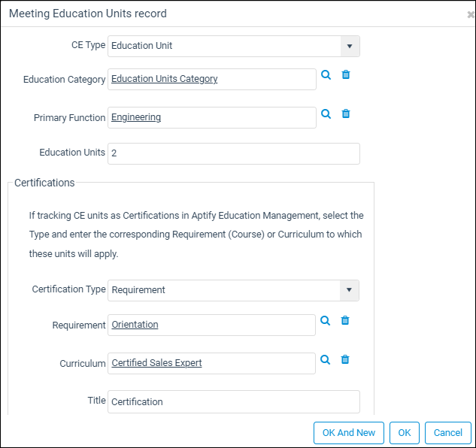Delete Primary Function value via trash icon

click(x=346, y=114)
